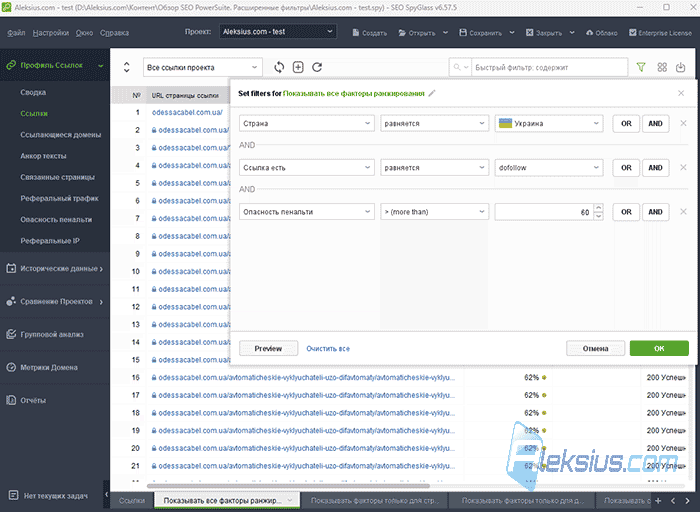Click OR button on Ссылка есть row
This screenshot has width=700, height=512.
(x=626, y=168)
